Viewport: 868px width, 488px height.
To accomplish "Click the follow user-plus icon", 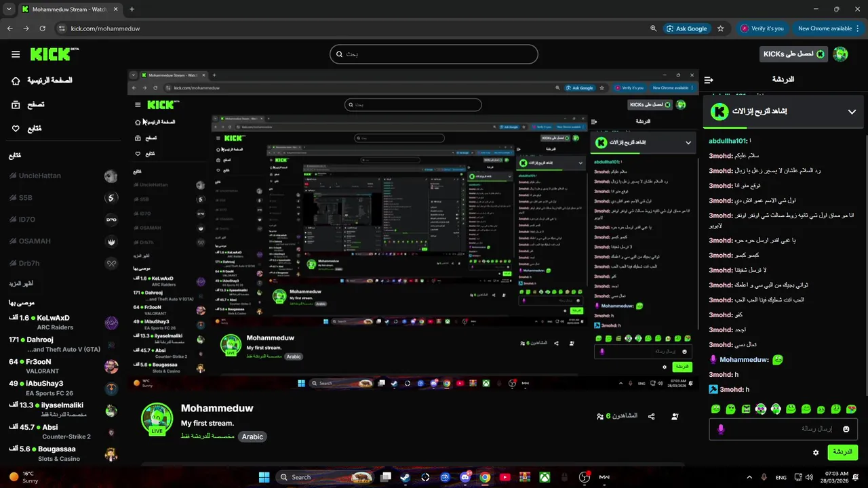I will 675,416.
